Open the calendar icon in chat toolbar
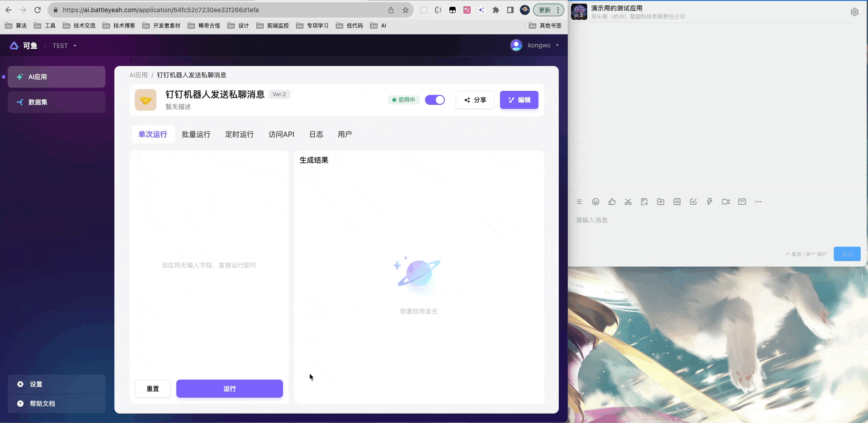 tap(677, 202)
